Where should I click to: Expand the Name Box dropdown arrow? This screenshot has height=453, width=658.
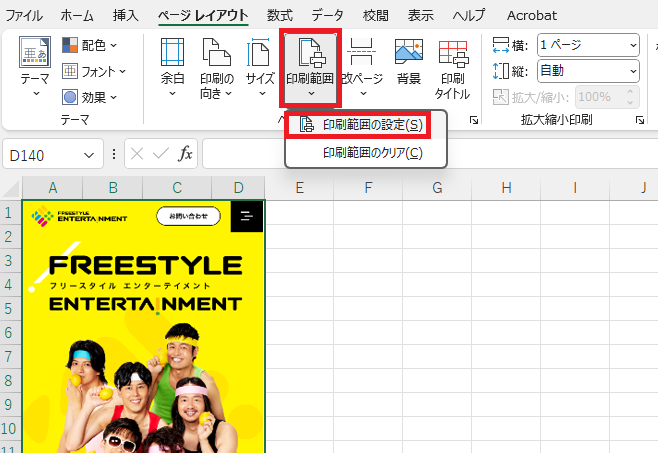[x=89, y=155]
